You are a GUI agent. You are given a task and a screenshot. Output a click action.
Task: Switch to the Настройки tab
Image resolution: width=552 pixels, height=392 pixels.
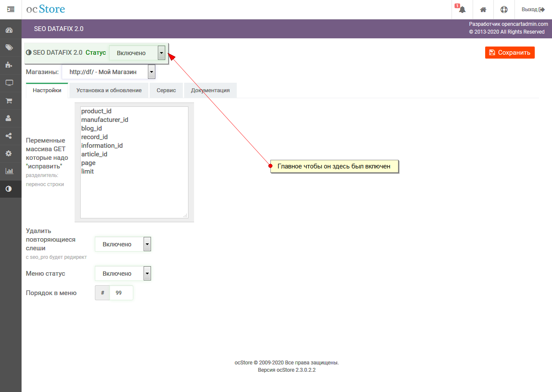(x=47, y=90)
